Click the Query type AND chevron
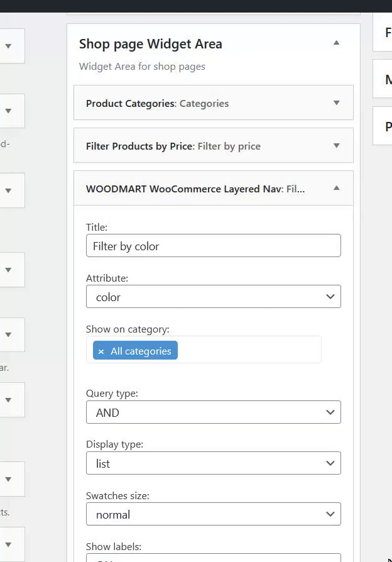 tap(330, 412)
